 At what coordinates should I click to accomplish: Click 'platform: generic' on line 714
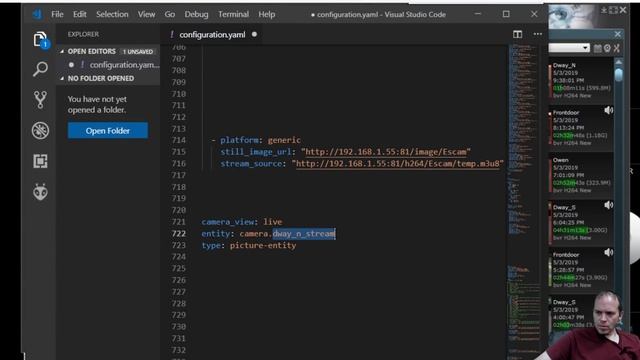[x=260, y=140]
